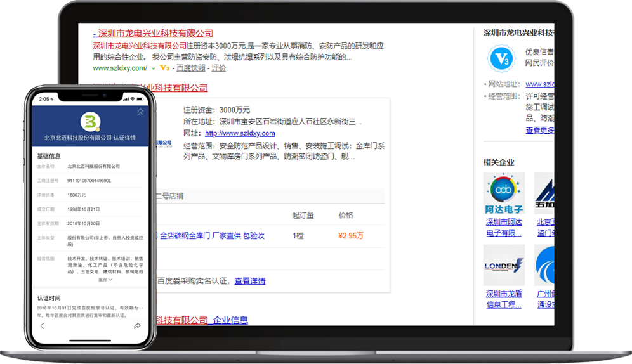Open dropdown arrow after www.szldxy.com/
Screen dimensions: 632x364
click(x=153, y=69)
